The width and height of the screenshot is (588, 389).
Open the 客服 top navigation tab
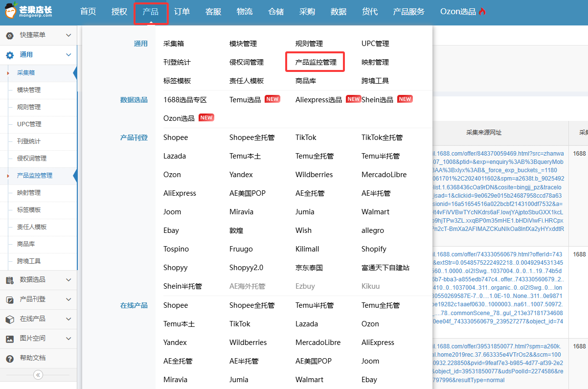click(213, 12)
